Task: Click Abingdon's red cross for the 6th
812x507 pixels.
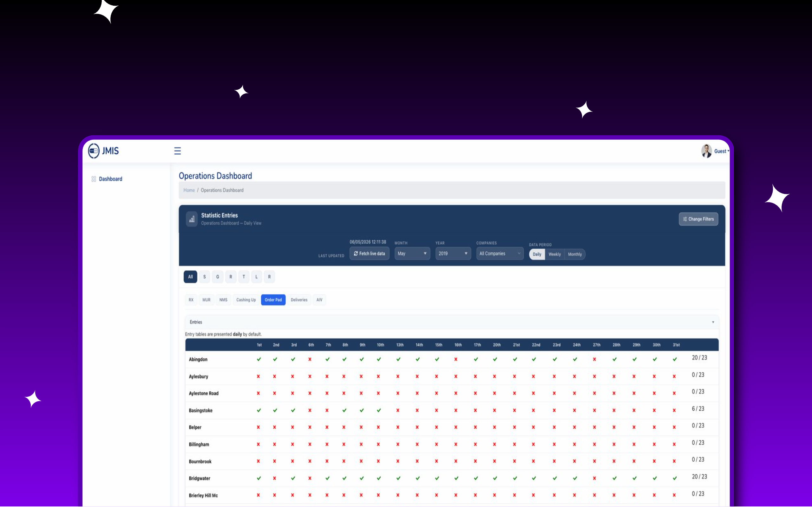Action: pos(310,359)
